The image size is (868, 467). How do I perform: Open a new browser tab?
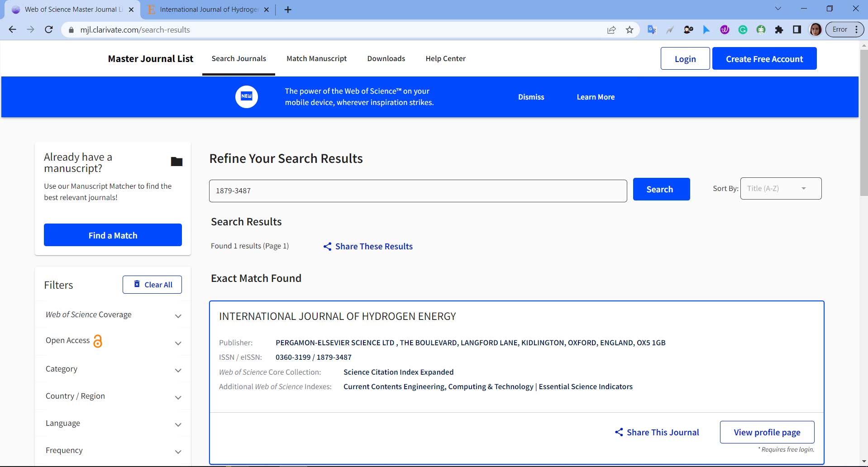pyautogui.click(x=288, y=10)
